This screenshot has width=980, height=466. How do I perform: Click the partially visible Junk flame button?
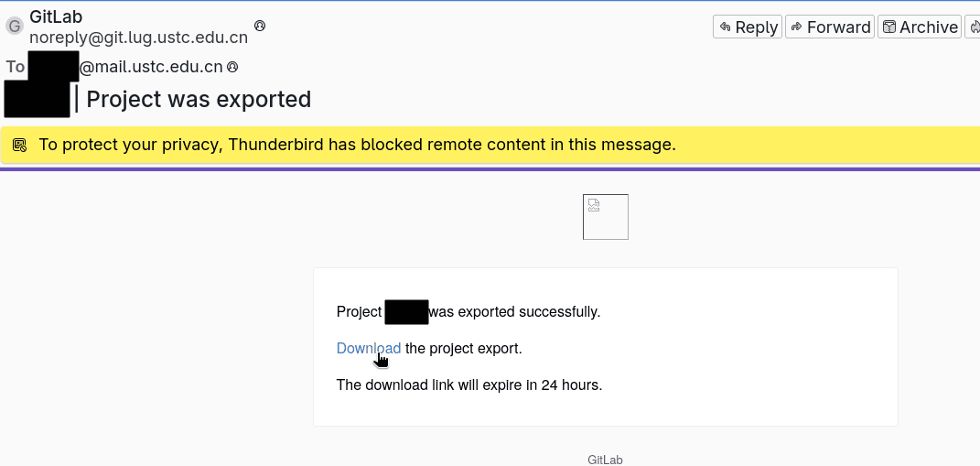[974, 27]
